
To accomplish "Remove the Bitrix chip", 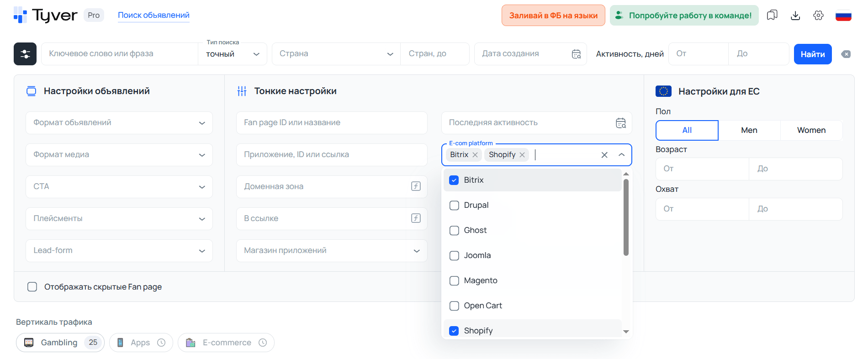I will (475, 155).
